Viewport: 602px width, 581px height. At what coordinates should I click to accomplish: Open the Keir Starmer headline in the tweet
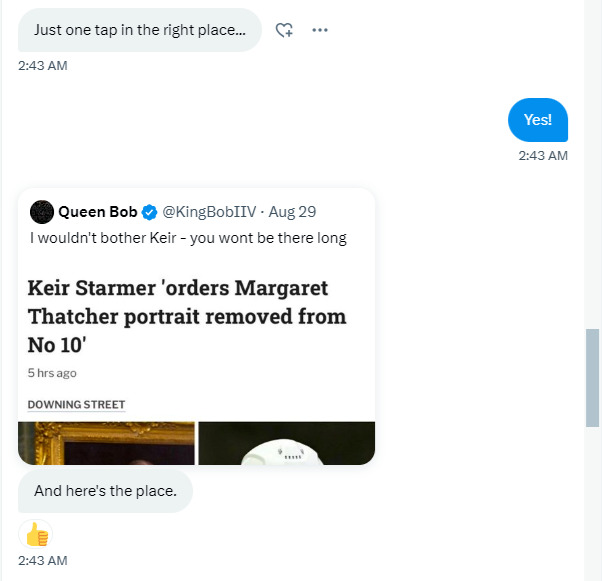click(x=187, y=316)
